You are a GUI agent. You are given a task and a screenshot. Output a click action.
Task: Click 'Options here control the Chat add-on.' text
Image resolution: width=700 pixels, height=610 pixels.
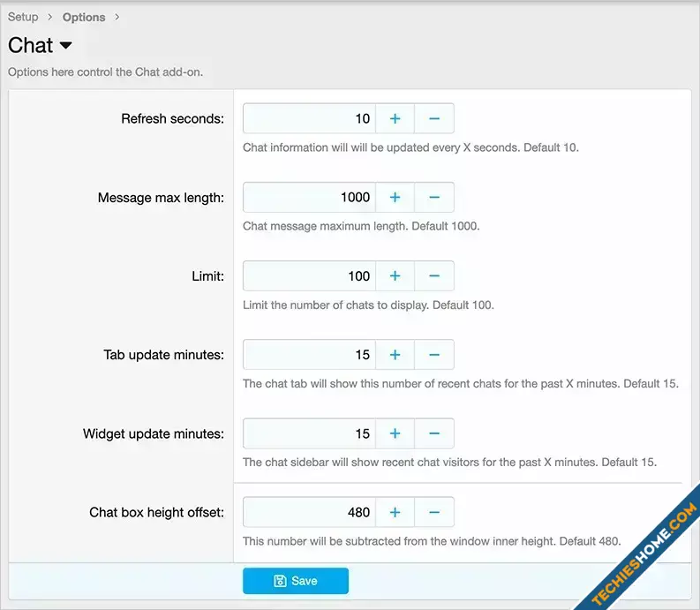click(x=105, y=72)
